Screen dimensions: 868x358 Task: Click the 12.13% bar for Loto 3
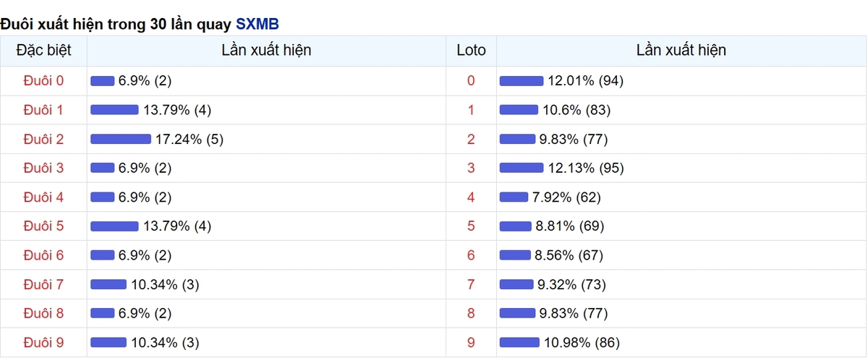click(x=522, y=168)
